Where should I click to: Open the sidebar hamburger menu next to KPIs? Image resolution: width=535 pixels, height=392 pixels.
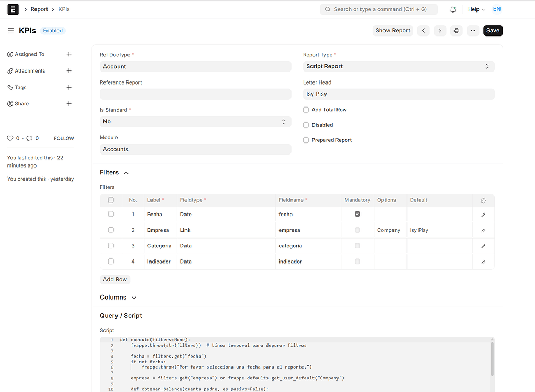click(10, 30)
